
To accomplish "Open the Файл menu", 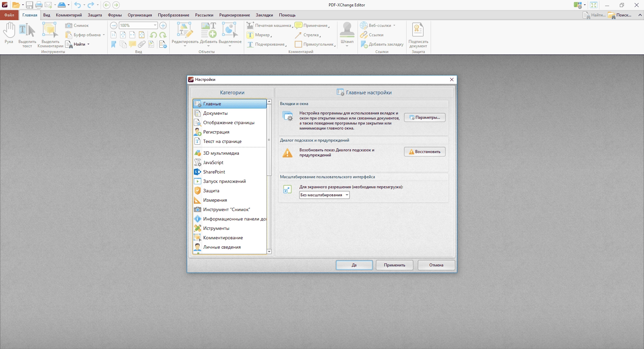I will pyautogui.click(x=9, y=15).
